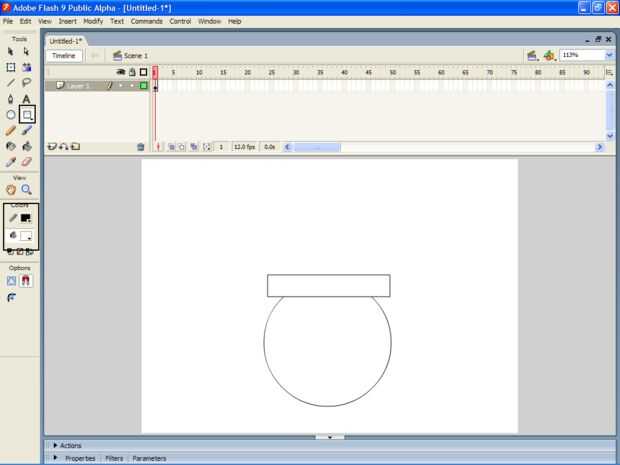Select the Oval tool
Screen dimensions: 620x465
click(11, 115)
